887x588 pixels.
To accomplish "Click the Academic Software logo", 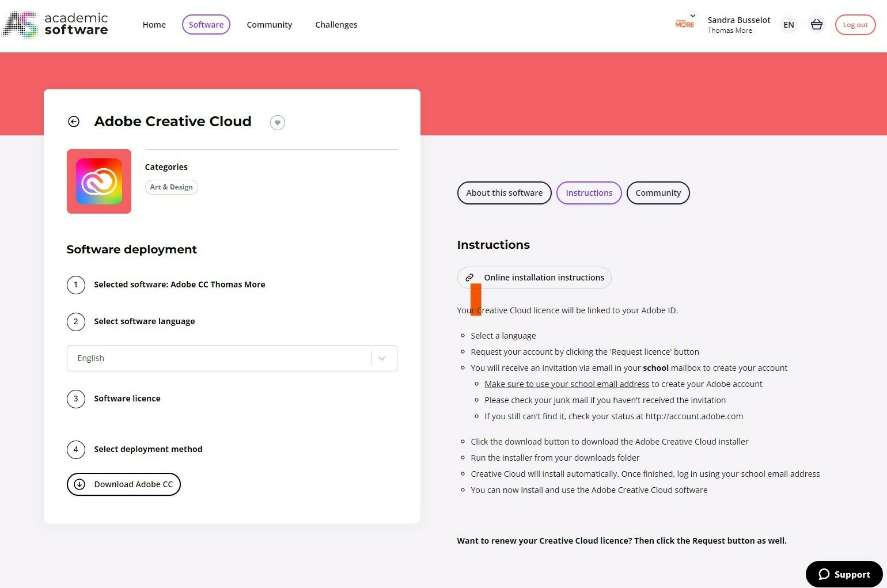I will coord(55,24).
